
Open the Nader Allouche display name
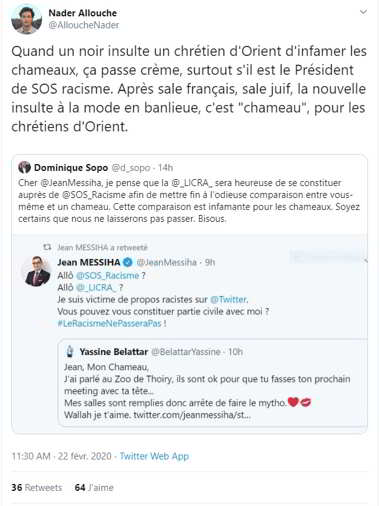tap(83, 13)
